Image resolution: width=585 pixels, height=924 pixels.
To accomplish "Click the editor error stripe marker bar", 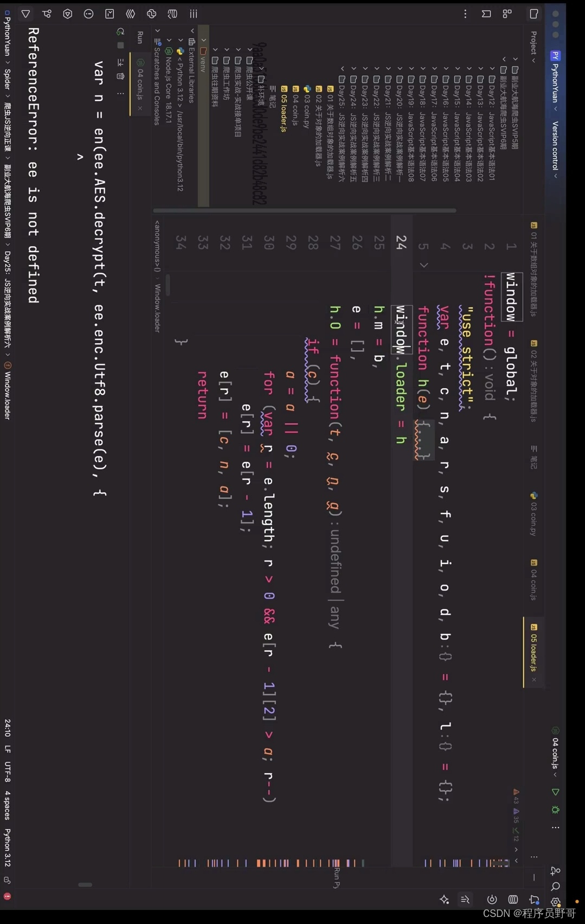I will point(343,863).
